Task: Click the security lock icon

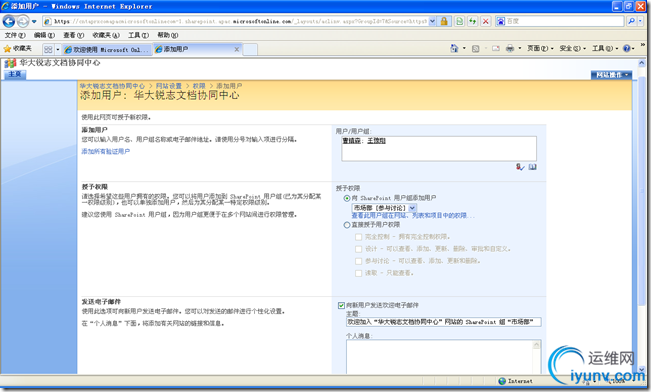Action: point(444,21)
